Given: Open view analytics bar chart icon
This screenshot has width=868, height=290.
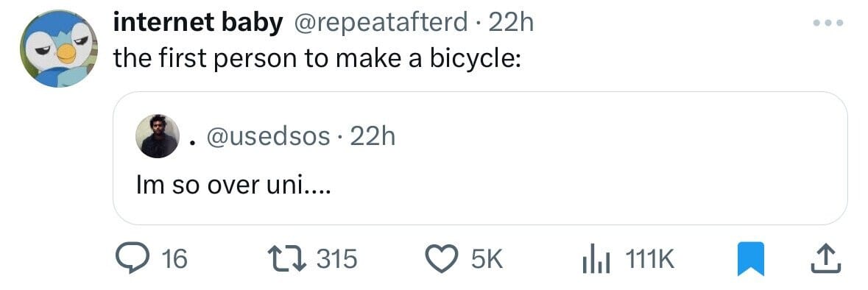Looking at the screenshot, I should click(596, 259).
